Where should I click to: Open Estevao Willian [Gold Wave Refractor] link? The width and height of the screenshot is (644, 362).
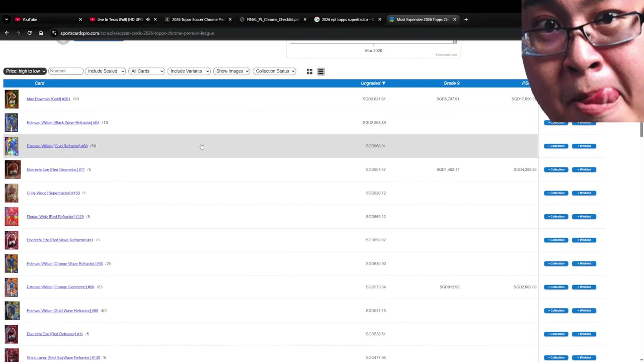[62, 311]
